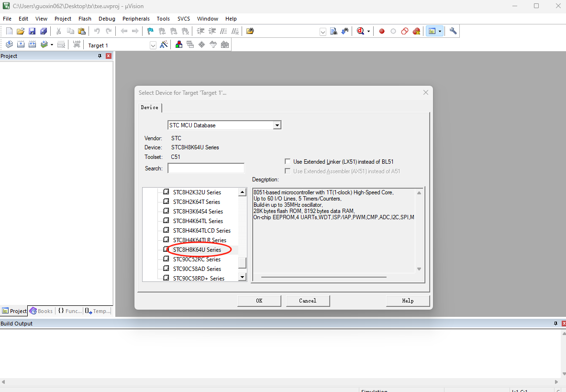
Task: Open Configuration using the wrench icon
Action: 453,31
